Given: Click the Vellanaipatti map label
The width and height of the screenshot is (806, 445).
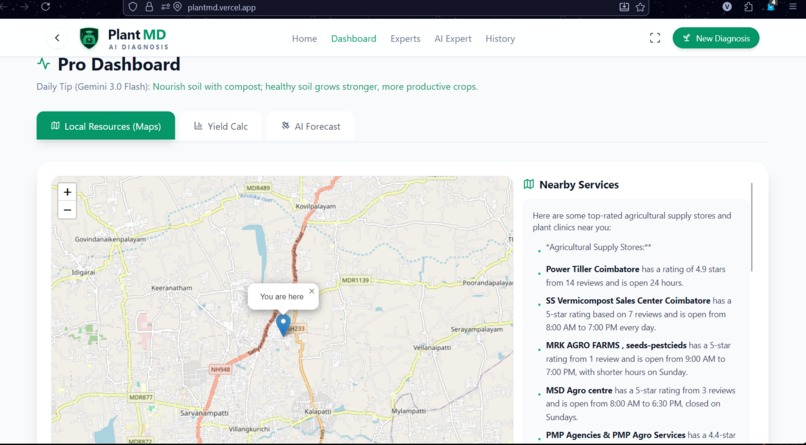Looking at the screenshot, I should [x=432, y=347].
